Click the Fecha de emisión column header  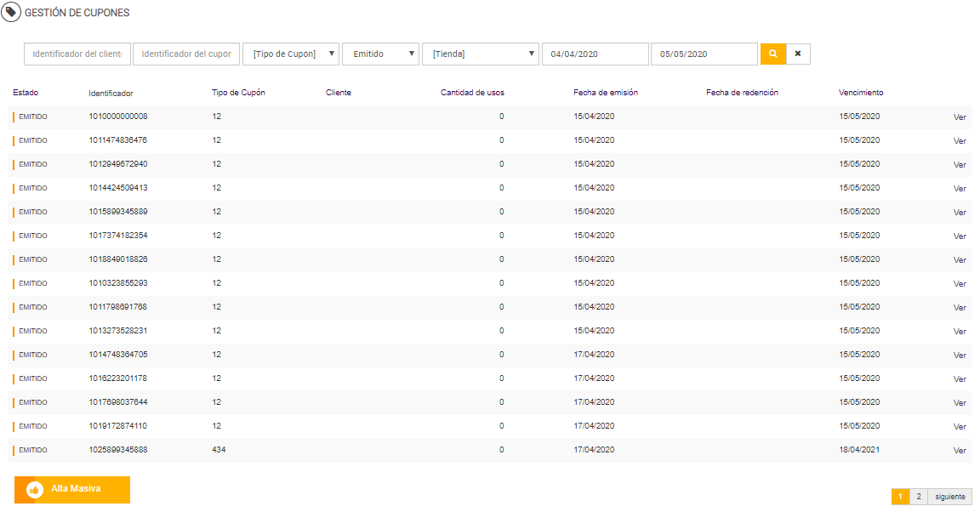point(606,93)
